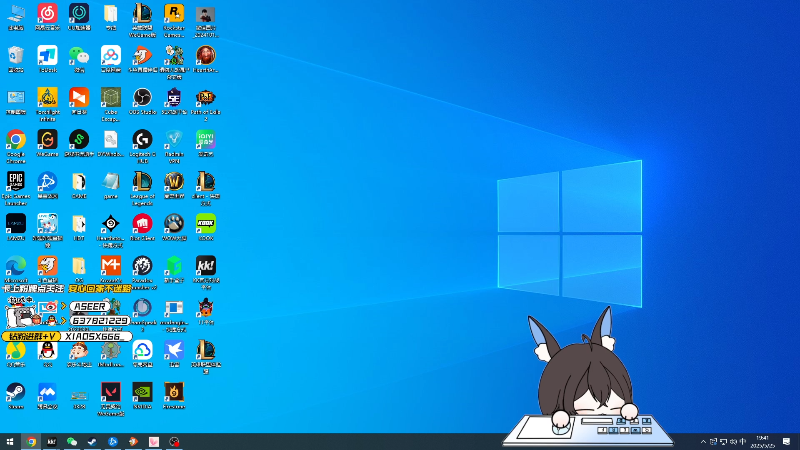Image resolution: width=800 pixels, height=450 pixels.
Task: Expand the system tray hidden icons
Action: (704, 442)
